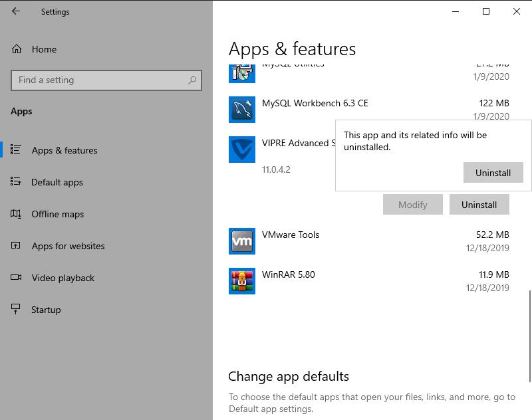Image resolution: width=532 pixels, height=420 pixels.
Task: Click the VIPRE shield icon
Action: point(242,150)
